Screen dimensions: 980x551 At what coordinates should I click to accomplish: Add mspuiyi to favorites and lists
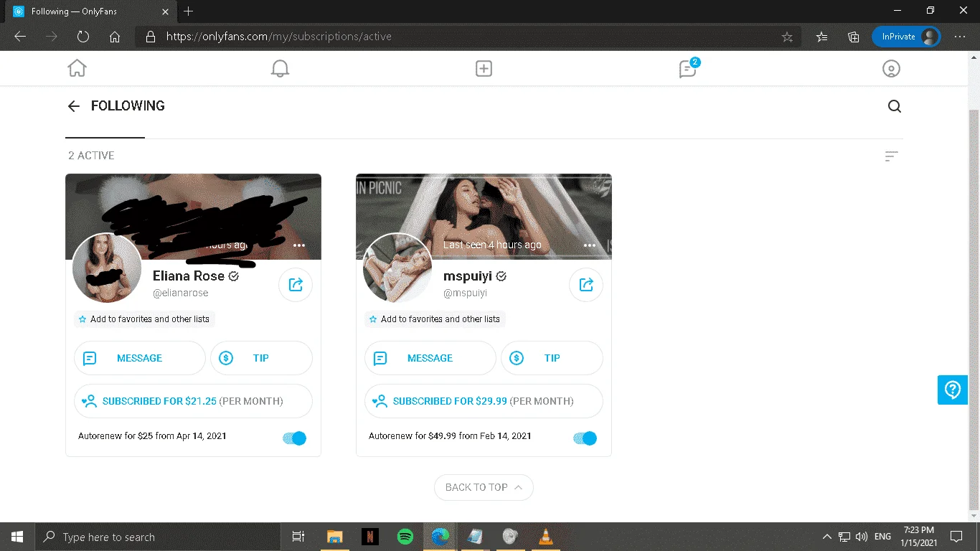(x=435, y=319)
